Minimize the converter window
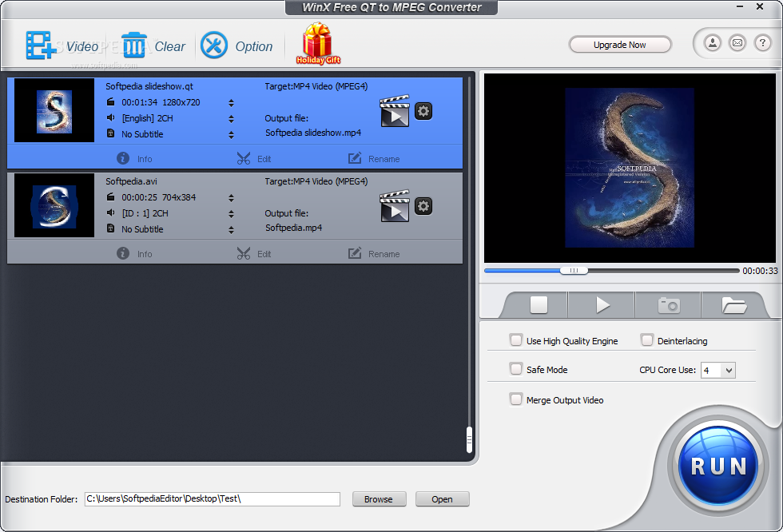This screenshot has width=783, height=532. pyautogui.click(x=740, y=6)
